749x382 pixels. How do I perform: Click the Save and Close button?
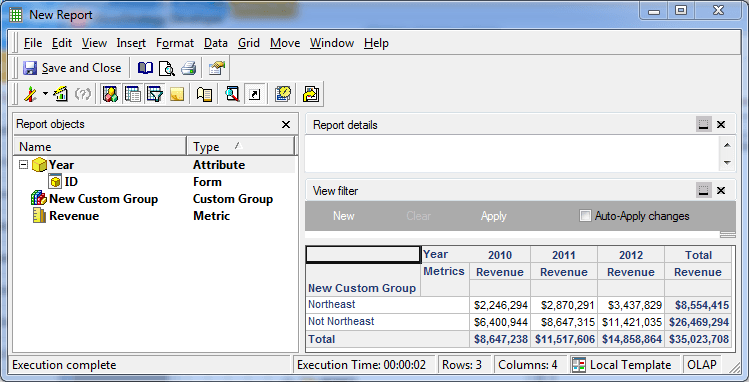pyautogui.click(x=72, y=68)
